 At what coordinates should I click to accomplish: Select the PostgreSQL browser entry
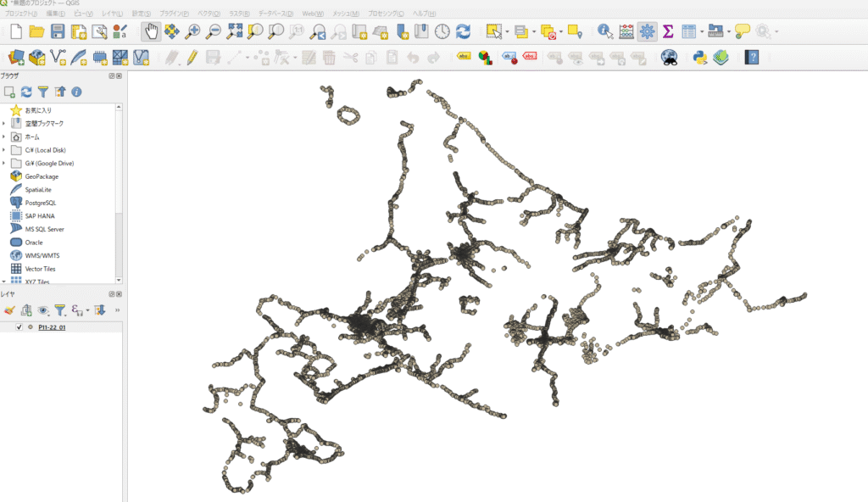(41, 203)
